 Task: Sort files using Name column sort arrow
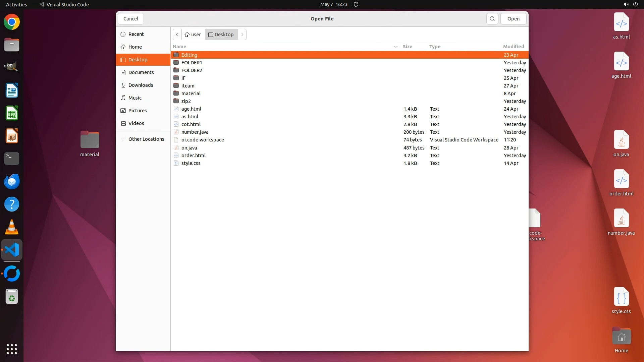395,47
